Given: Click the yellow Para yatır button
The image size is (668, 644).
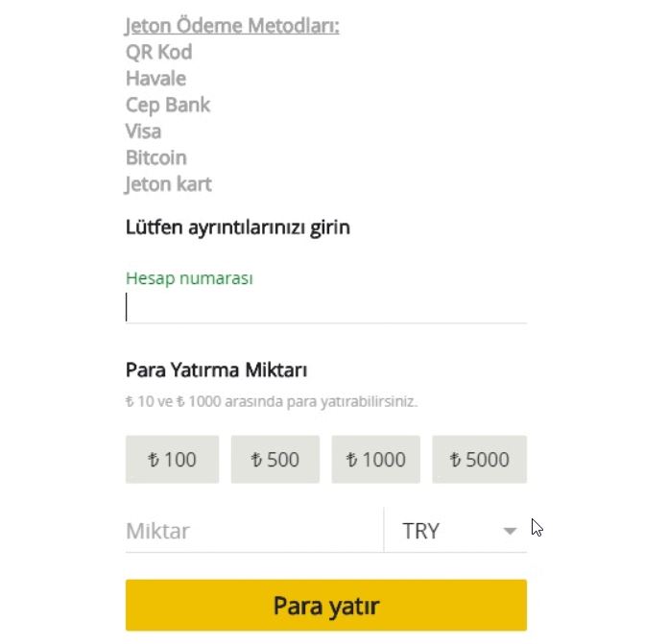Looking at the screenshot, I should coord(326,606).
